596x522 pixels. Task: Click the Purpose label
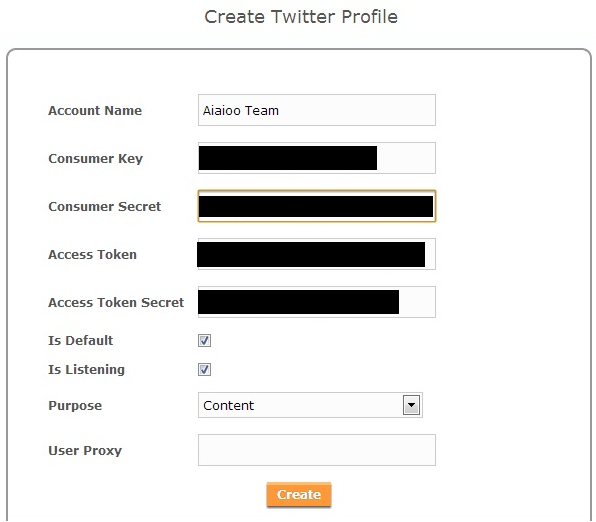75,406
